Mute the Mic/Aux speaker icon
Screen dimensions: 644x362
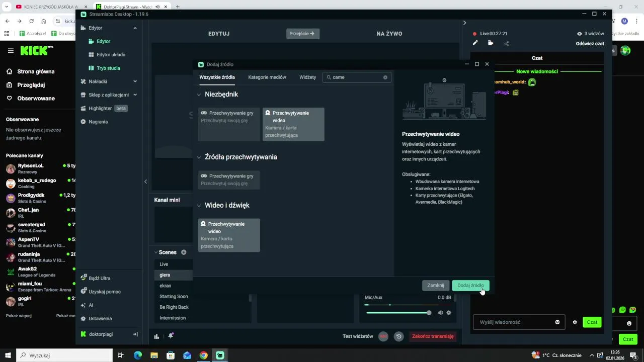click(x=440, y=313)
